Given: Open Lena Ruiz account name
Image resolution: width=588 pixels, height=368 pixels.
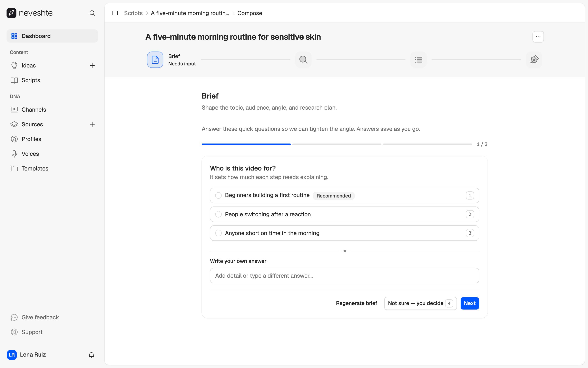Looking at the screenshot, I should 33,355.
